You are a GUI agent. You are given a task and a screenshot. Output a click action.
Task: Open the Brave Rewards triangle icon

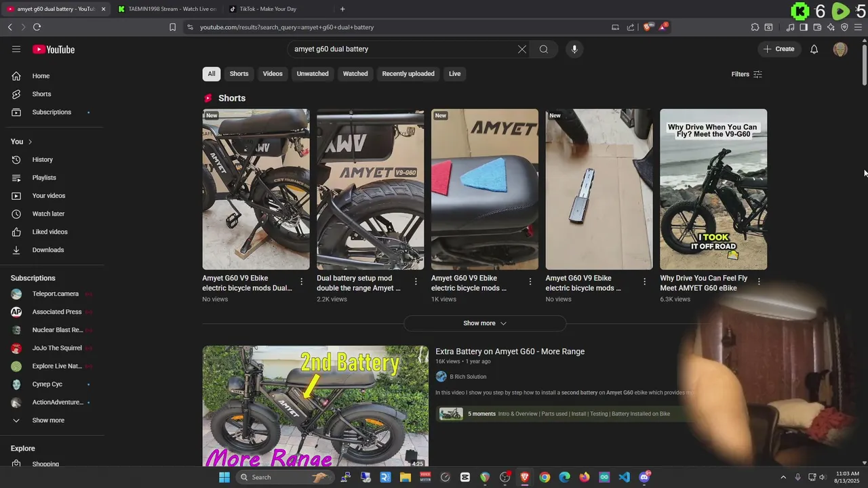664,27
